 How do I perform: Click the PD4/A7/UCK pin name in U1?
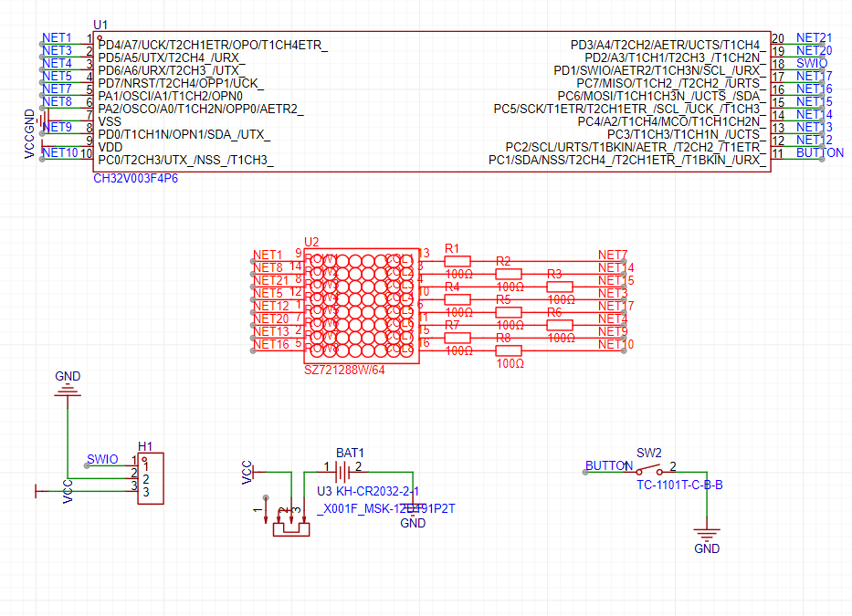[x=213, y=45]
